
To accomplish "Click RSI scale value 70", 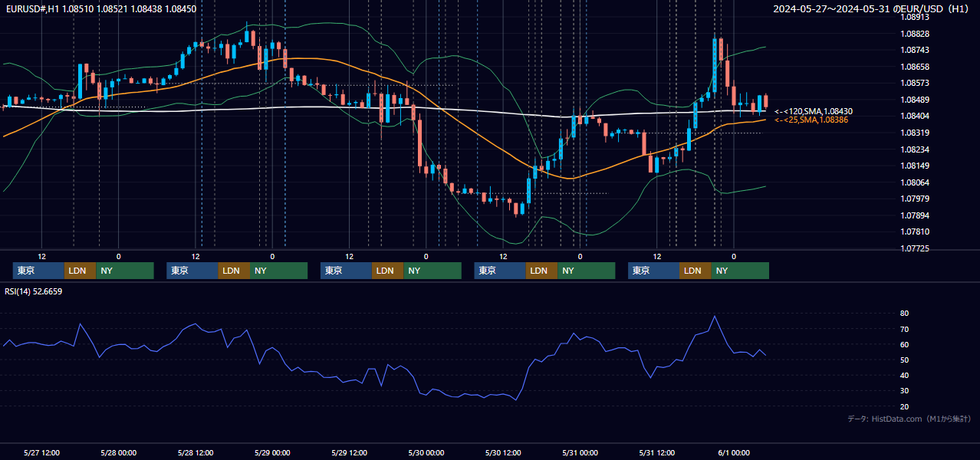I will (x=905, y=329).
